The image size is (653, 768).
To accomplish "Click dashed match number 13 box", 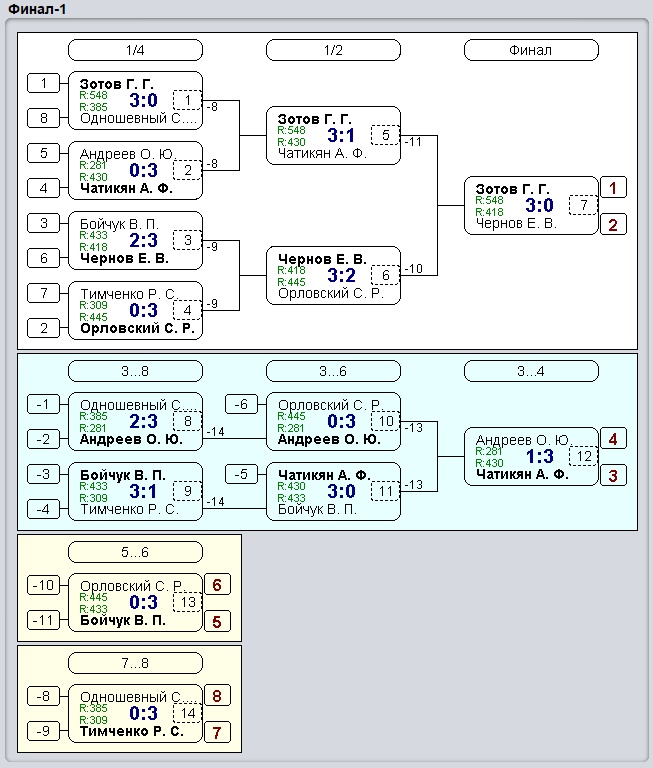I will pos(188,602).
